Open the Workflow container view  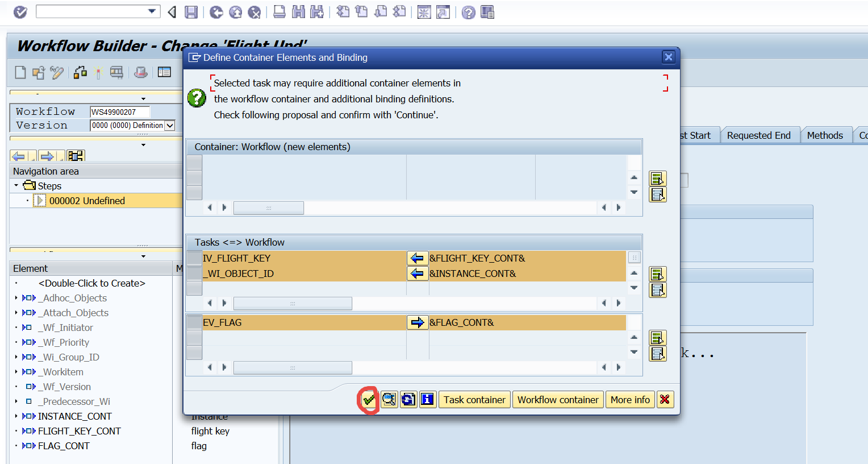click(x=558, y=399)
